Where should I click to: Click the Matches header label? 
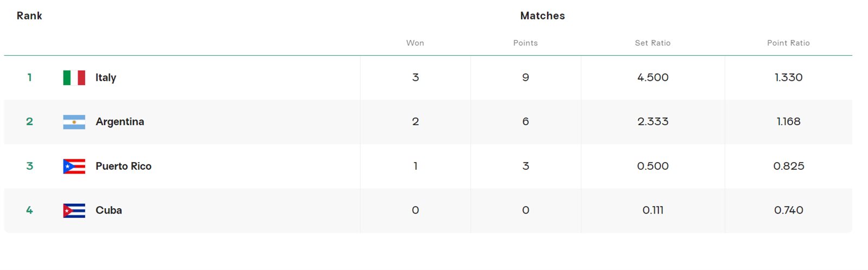(x=542, y=16)
